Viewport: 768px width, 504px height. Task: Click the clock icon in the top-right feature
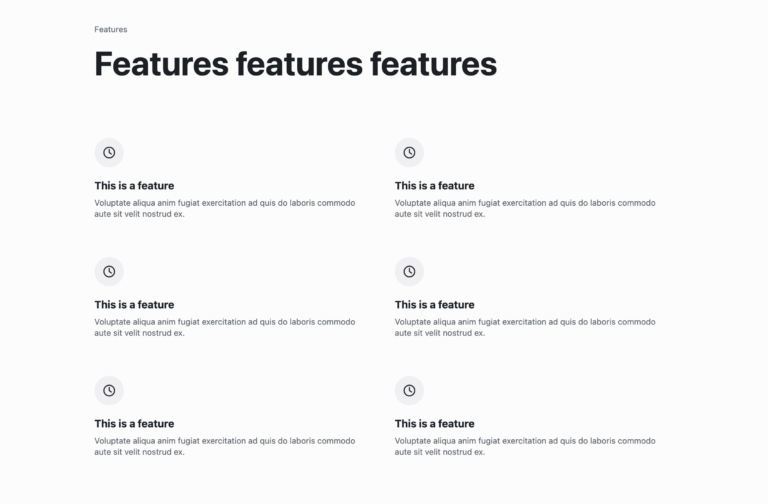pos(409,153)
